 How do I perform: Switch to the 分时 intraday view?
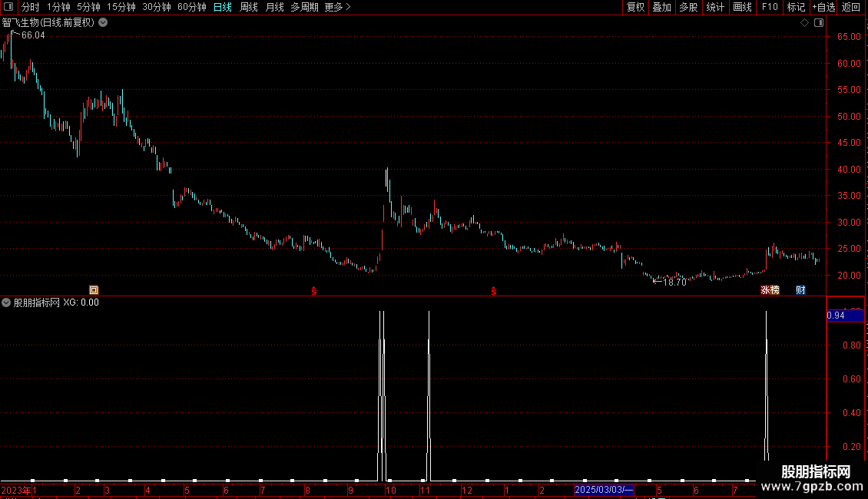coord(31,7)
